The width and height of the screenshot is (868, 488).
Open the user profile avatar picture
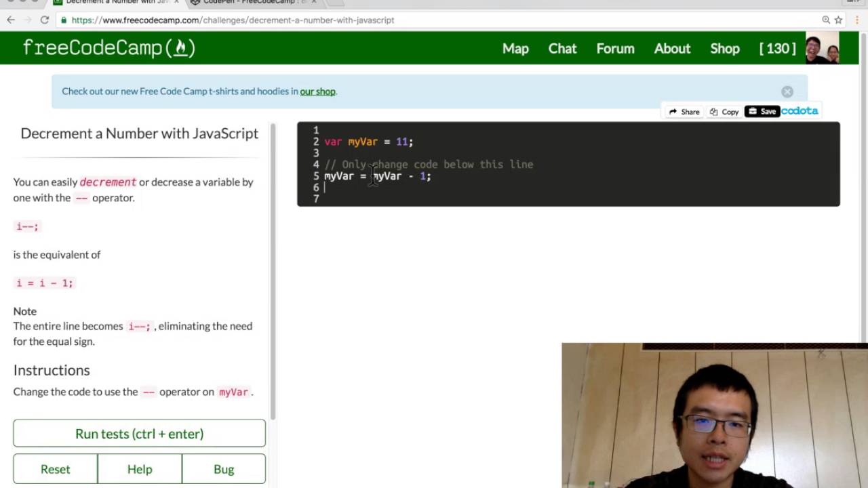(x=822, y=48)
